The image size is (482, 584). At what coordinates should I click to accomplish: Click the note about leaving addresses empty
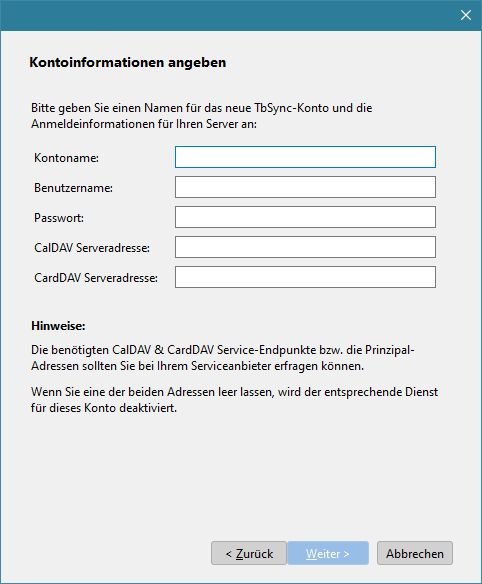point(235,400)
